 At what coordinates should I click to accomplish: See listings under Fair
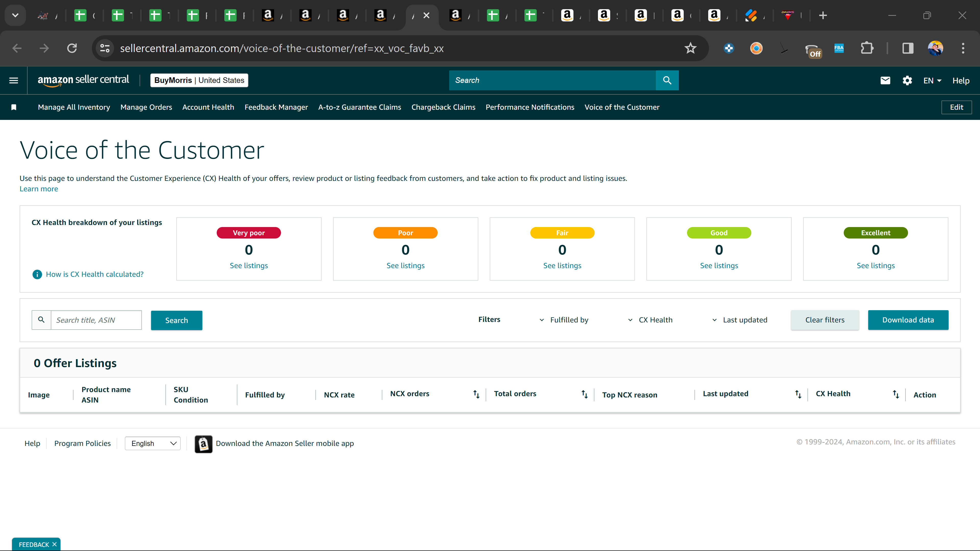(562, 265)
